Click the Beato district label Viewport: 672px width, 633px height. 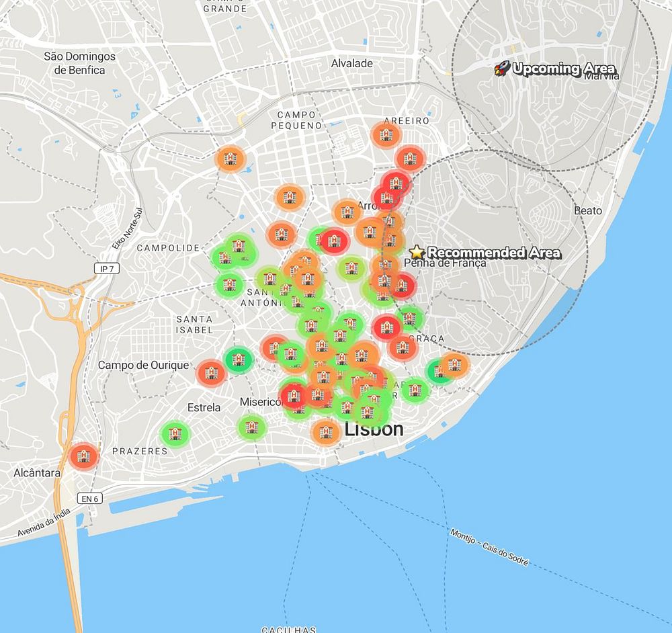pos(588,210)
